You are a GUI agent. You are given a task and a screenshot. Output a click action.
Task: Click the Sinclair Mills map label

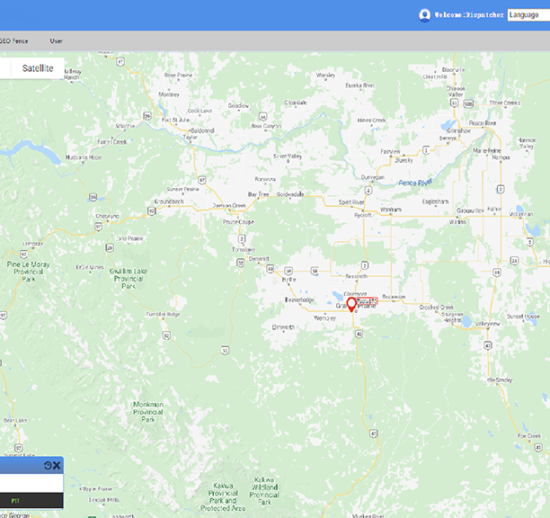[x=104, y=500]
